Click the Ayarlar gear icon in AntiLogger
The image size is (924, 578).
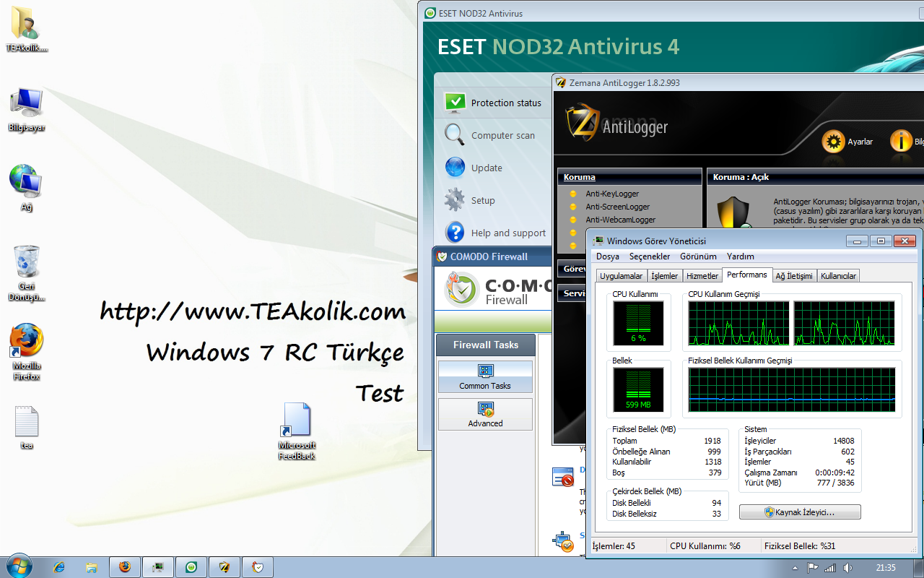point(834,142)
